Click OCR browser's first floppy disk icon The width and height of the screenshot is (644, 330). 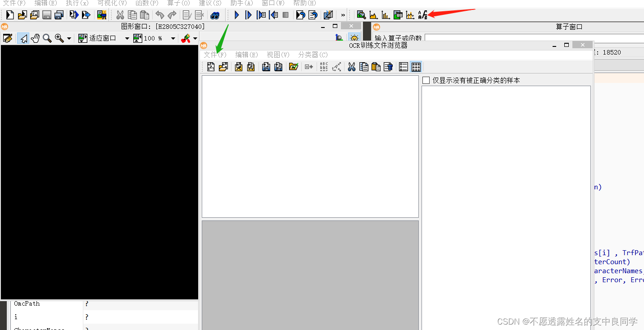[x=266, y=67]
